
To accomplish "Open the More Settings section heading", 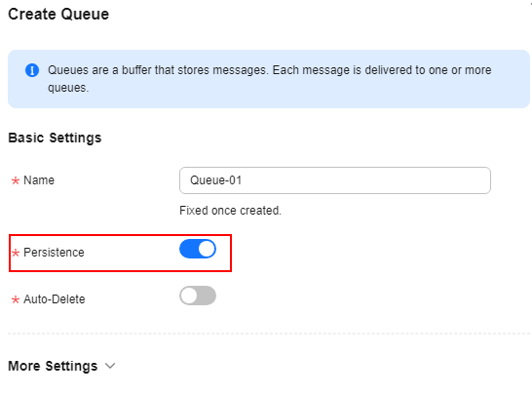I will tap(53, 366).
